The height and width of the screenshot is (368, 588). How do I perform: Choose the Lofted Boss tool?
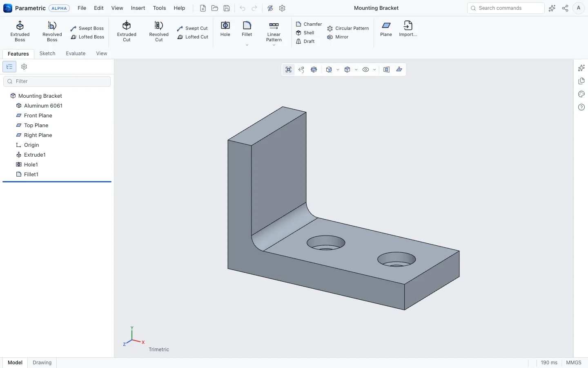pos(87,37)
